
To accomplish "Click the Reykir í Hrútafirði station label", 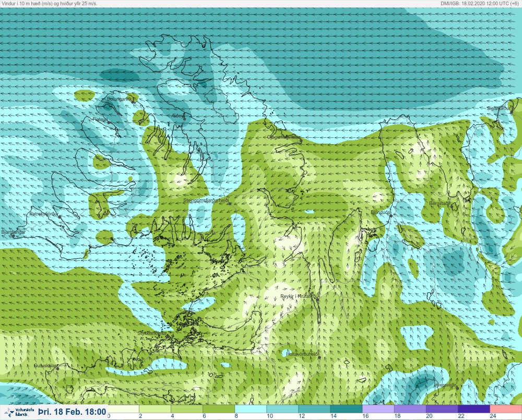I will coord(298,296).
